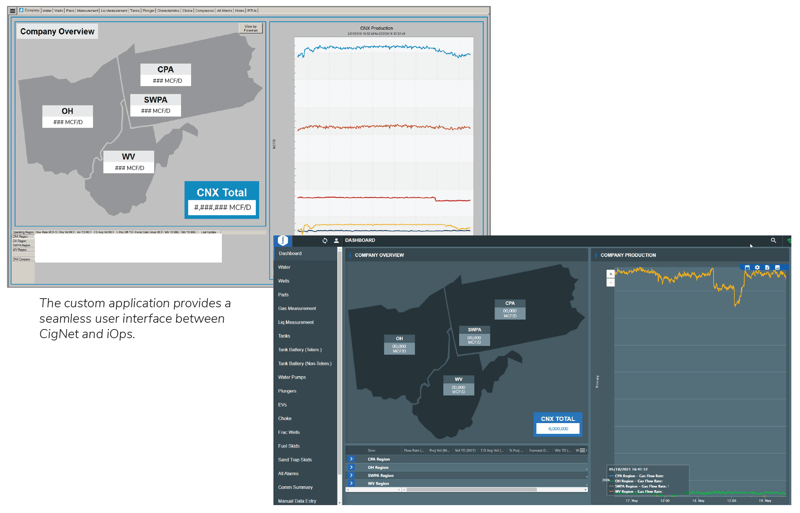
Task: Expand the CPA Region row
Action: click(x=351, y=459)
